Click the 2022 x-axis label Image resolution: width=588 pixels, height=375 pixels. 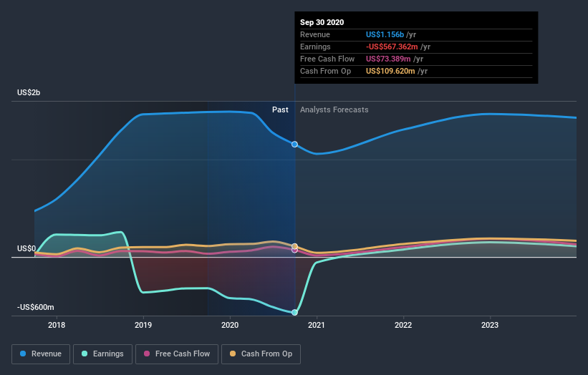[403, 325]
